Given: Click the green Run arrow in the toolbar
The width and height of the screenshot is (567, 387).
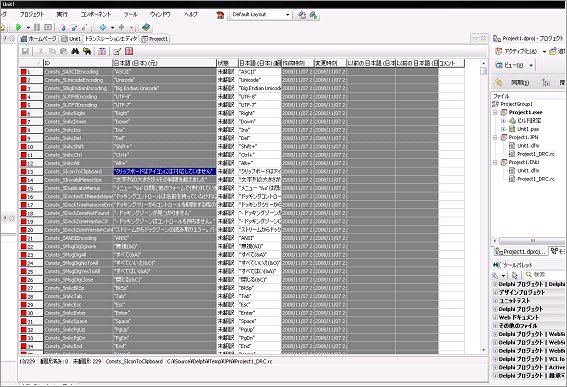Looking at the screenshot, I should click(19, 27).
